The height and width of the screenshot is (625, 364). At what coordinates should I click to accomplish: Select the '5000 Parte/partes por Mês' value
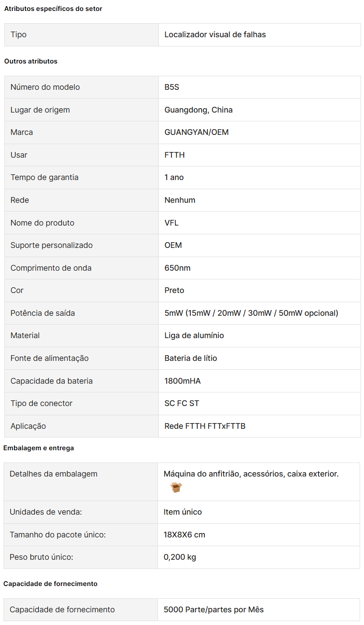pyautogui.click(x=213, y=610)
